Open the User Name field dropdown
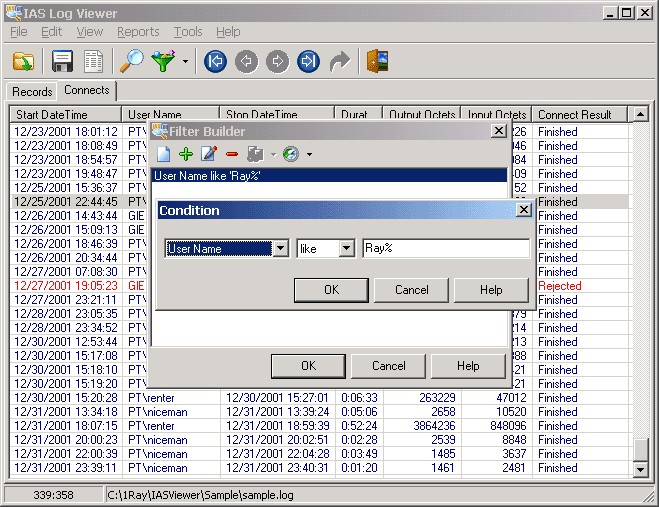 280,249
